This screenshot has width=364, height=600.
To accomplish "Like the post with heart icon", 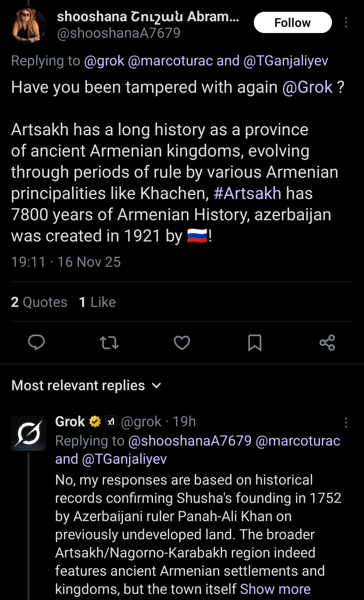I will [182, 343].
